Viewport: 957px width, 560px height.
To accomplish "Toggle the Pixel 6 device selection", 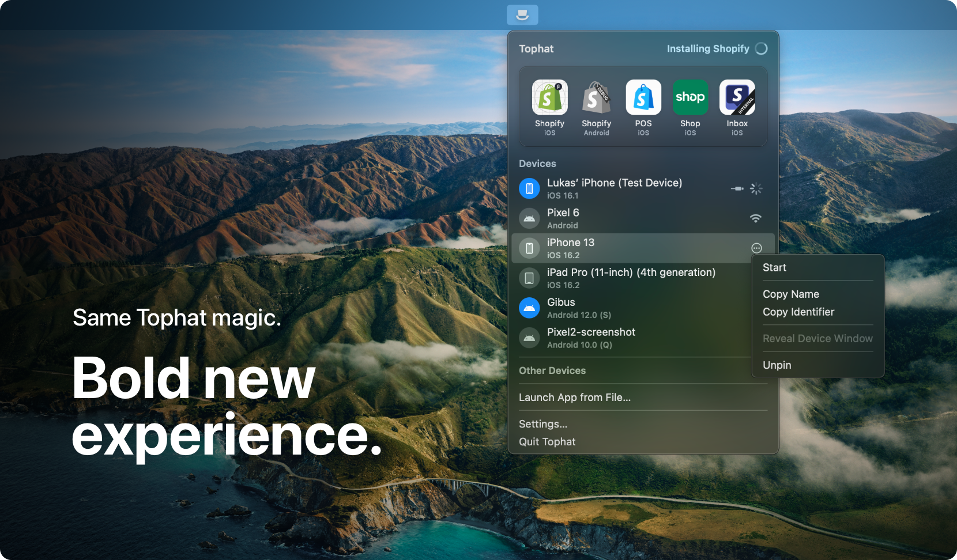I will 529,218.
